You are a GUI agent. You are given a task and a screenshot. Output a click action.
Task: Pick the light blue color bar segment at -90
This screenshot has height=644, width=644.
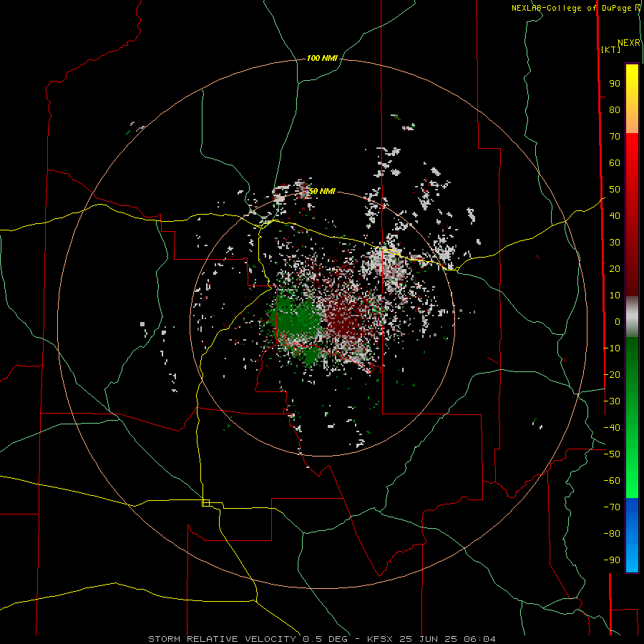632,559
